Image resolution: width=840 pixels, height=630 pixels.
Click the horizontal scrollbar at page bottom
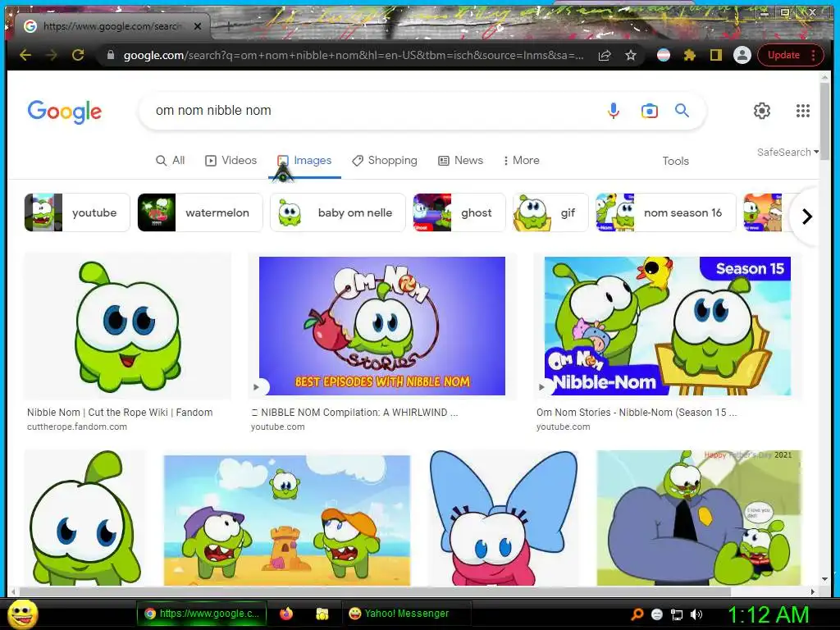point(375,591)
